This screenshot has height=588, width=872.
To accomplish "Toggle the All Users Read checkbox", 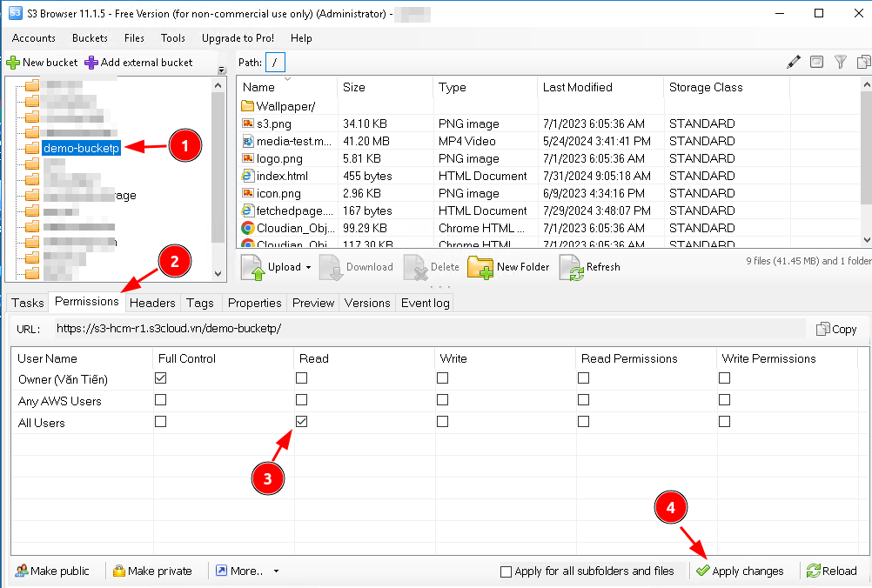I will click(x=301, y=422).
